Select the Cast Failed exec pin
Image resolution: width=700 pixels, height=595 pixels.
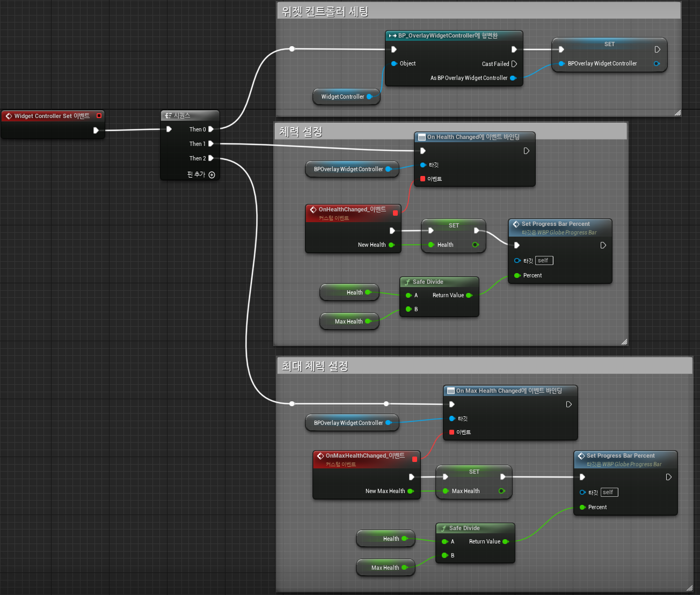514,64
